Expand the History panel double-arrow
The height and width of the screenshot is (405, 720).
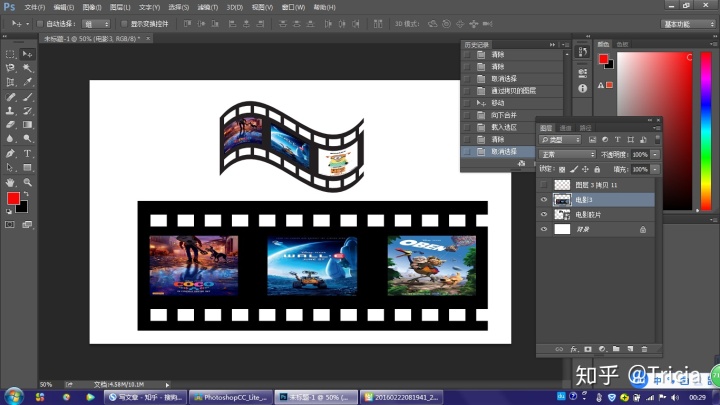tap(552, 45)
